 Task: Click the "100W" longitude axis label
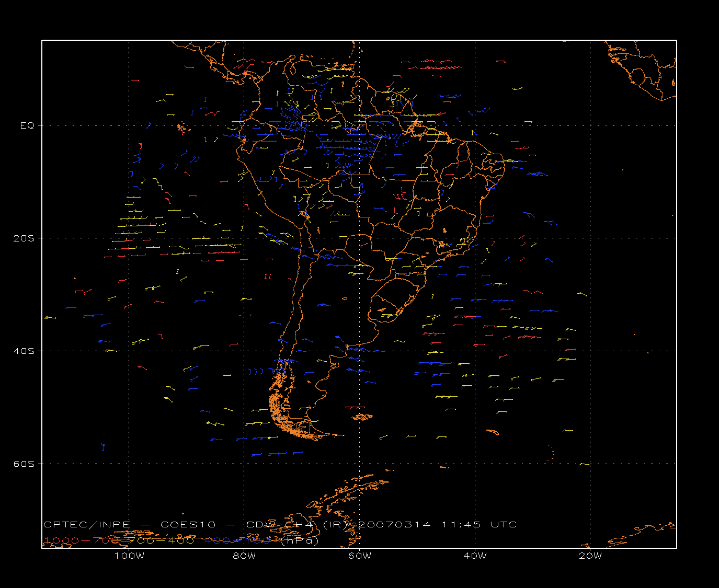pyautogui.click(x=129, y=556)
